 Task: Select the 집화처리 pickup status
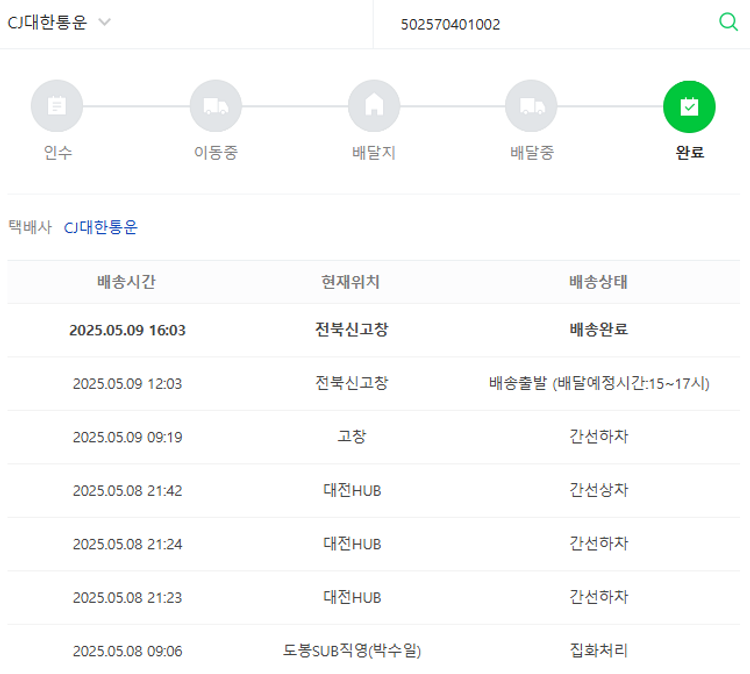tap(598, 651)
